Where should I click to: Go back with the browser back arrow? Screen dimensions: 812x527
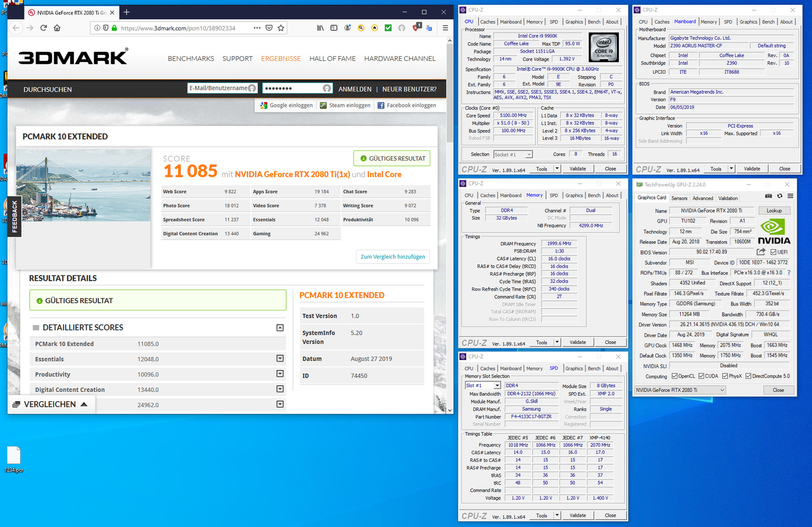tap(16, 28)
